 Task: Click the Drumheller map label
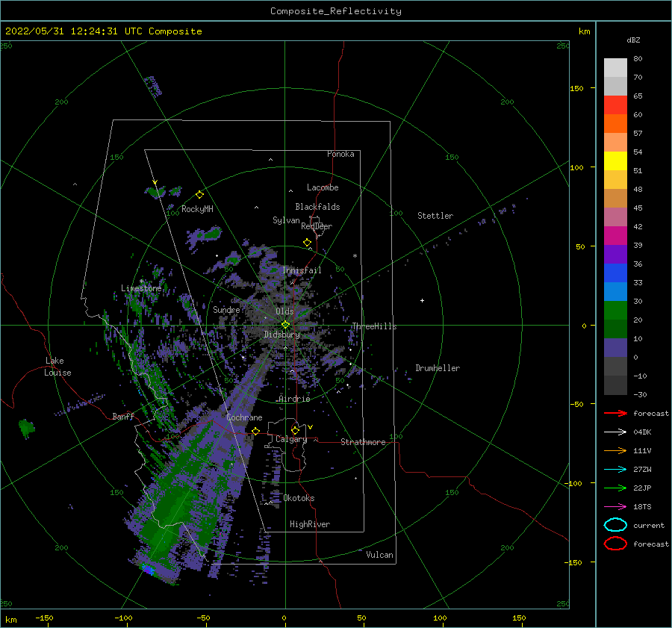(438, 368)
